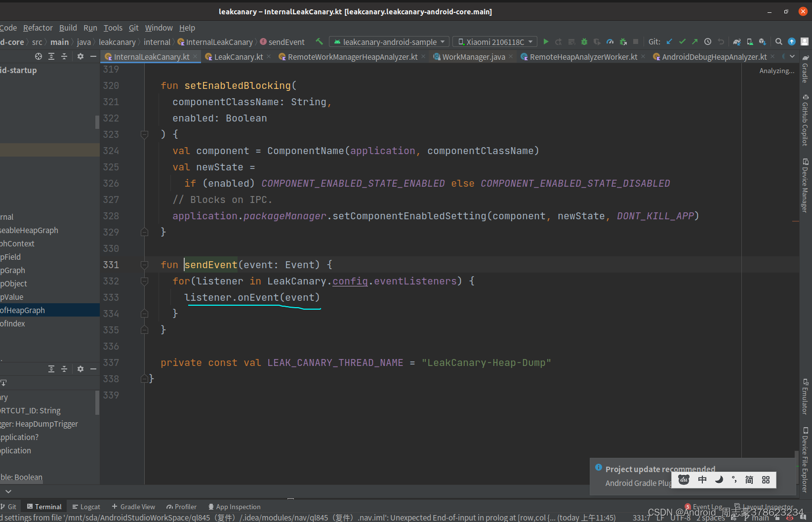The height and width of the screenshot is (522, 812).
Task: Switch to LeakCanary.kt tab
Action: (x=238, y=57)
